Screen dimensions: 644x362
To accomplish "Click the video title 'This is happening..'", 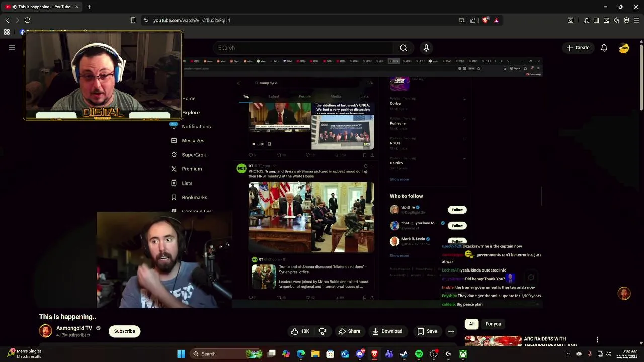I will click(x=67, y=317).
